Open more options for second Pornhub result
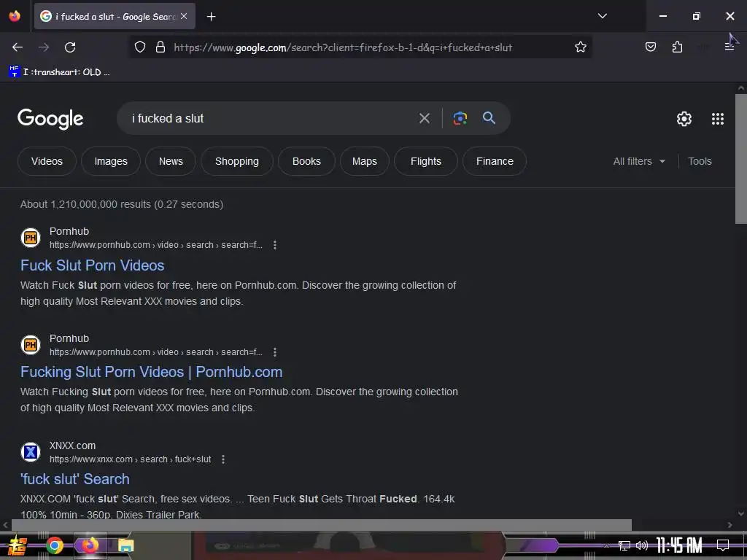 pyautogui.click(x=274, y=352)
